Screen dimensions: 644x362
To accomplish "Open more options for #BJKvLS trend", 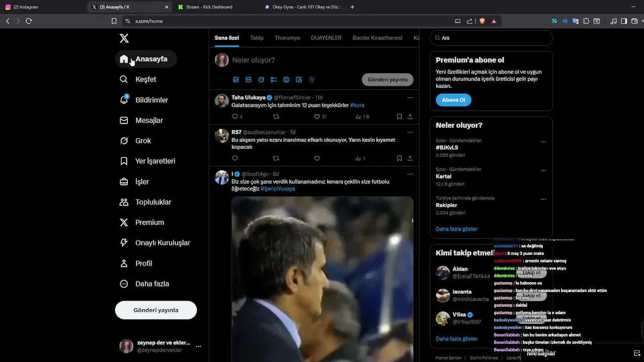I will [543, 142].
